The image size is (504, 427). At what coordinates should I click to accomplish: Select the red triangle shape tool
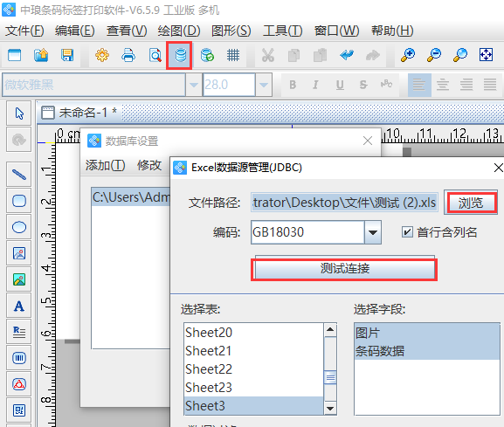(19, 384)
